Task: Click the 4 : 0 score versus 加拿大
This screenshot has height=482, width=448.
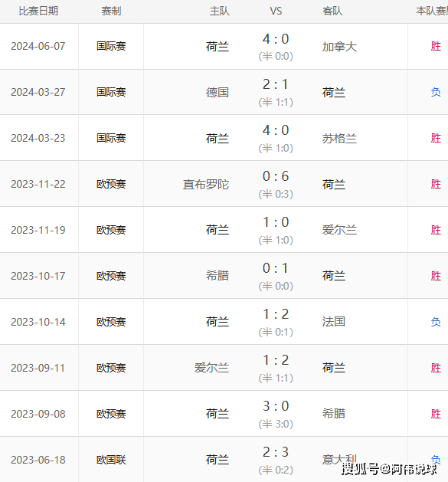Action: tap(276, 39)
